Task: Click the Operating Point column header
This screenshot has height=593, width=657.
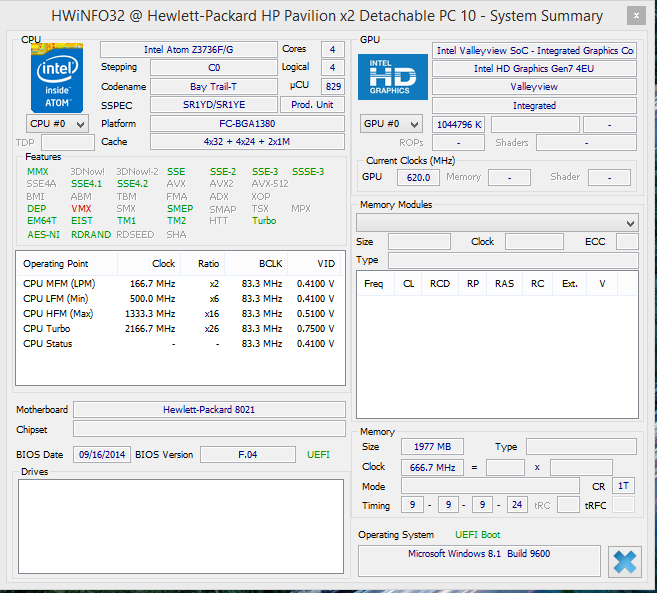Action: point(67,264)
